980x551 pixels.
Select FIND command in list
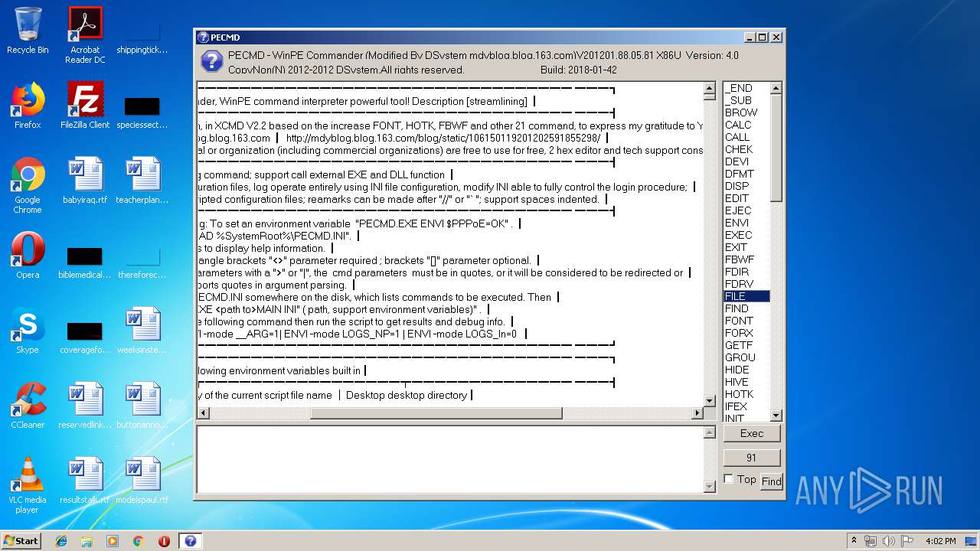pos(746,308)
